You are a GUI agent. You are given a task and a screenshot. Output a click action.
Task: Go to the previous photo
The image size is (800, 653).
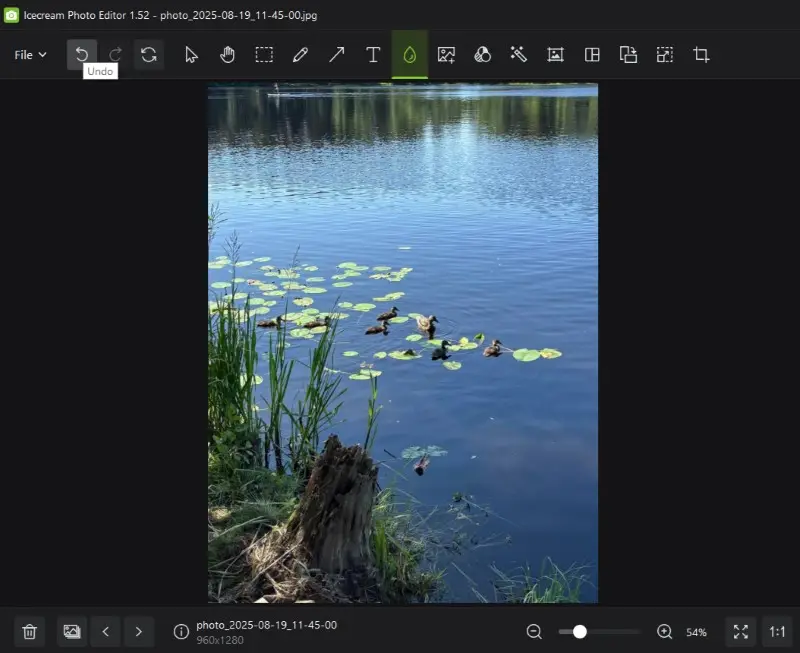(105, 632)
